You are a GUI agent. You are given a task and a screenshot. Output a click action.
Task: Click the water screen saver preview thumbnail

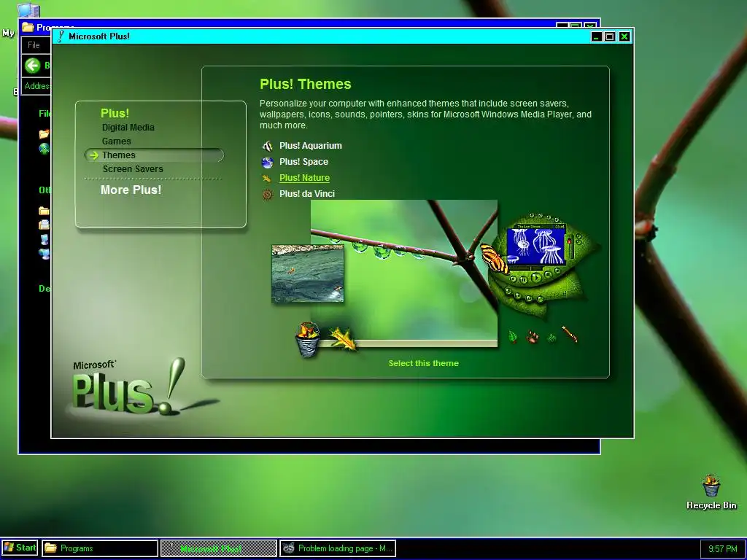(x=308, y=274)
